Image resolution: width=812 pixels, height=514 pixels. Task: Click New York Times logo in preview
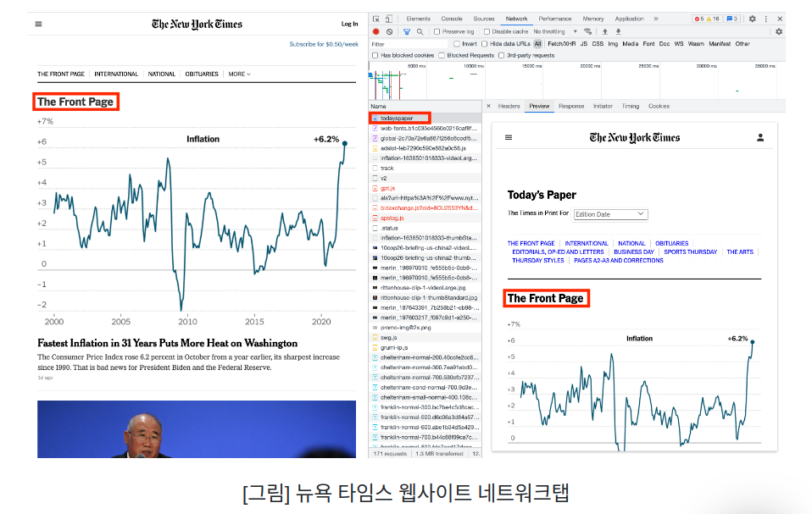point(634,137)
